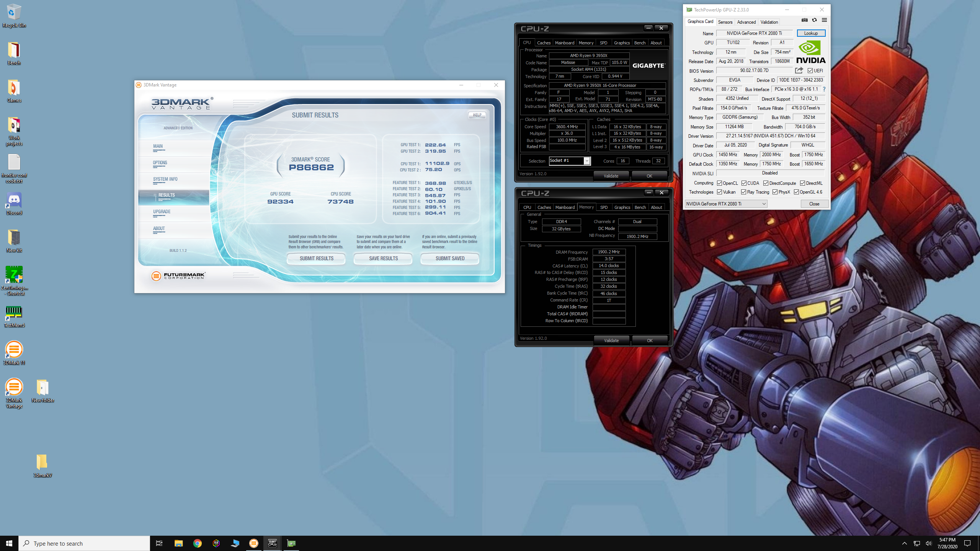Launch the 3DMark Vantage desktop shortcut
The width and height of the screenshot is (980, 551).
pyautogui.click(x=14, y=393)
